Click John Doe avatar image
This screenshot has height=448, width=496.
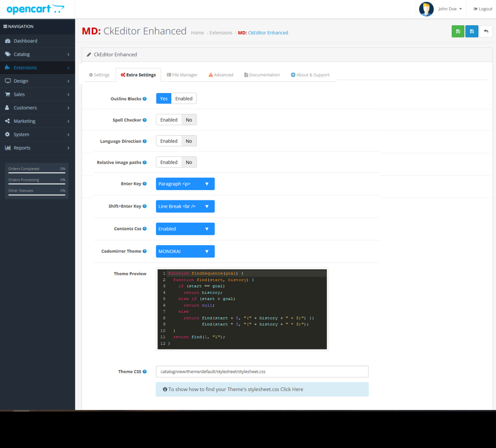pos(426,9)
